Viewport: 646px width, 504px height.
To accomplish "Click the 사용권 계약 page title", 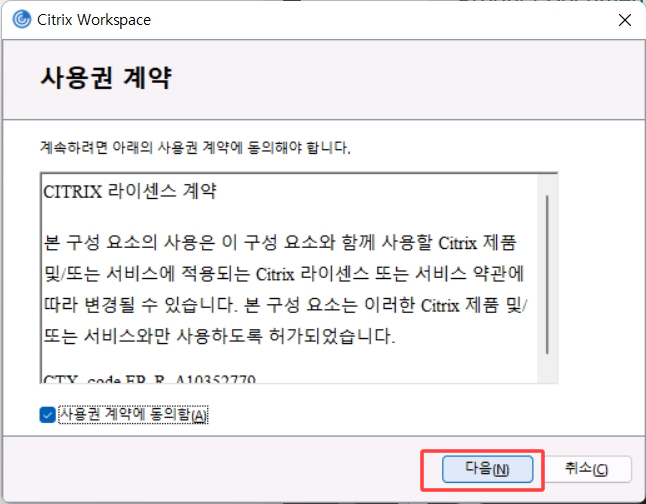I will (x=106, y=77).
